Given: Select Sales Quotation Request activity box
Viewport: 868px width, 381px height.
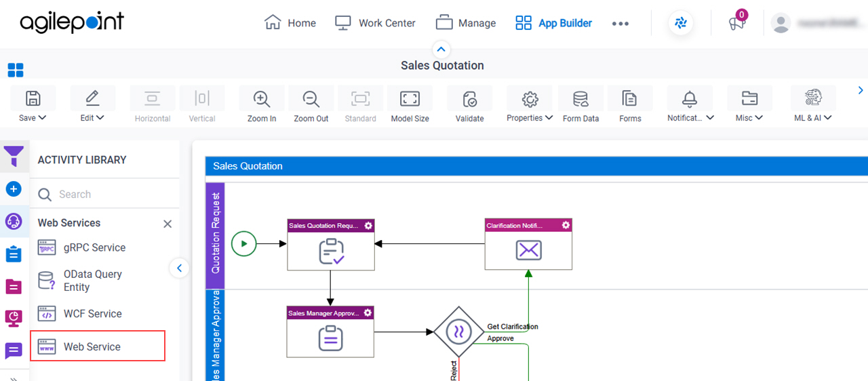Looking at the screenshot, I should (331, 245).
